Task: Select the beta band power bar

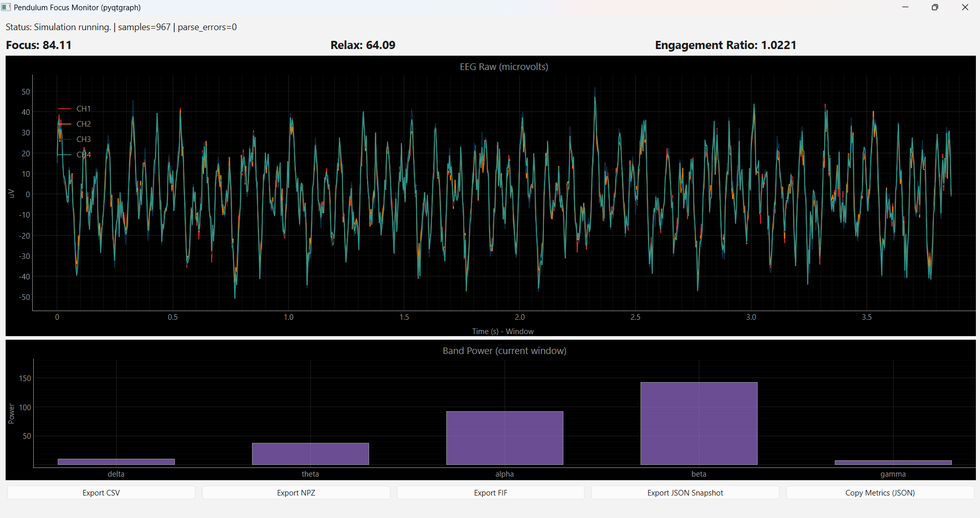Action: click(699, 423)
